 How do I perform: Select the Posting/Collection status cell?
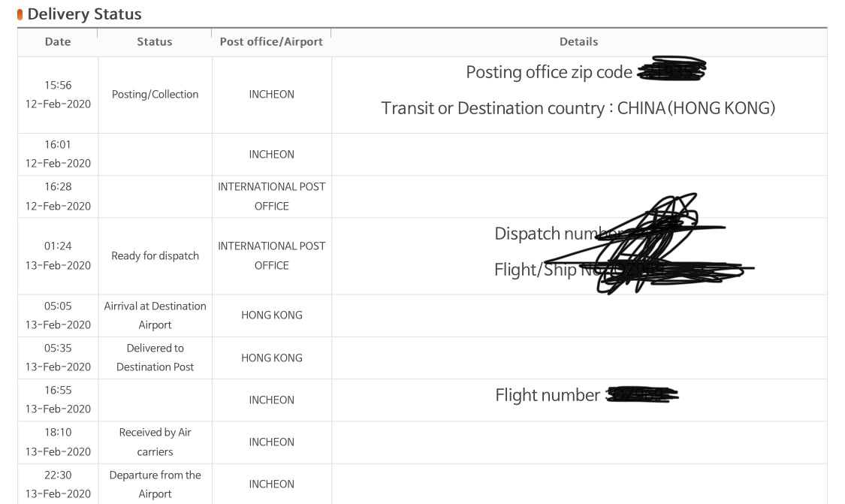tap(155, 95)
